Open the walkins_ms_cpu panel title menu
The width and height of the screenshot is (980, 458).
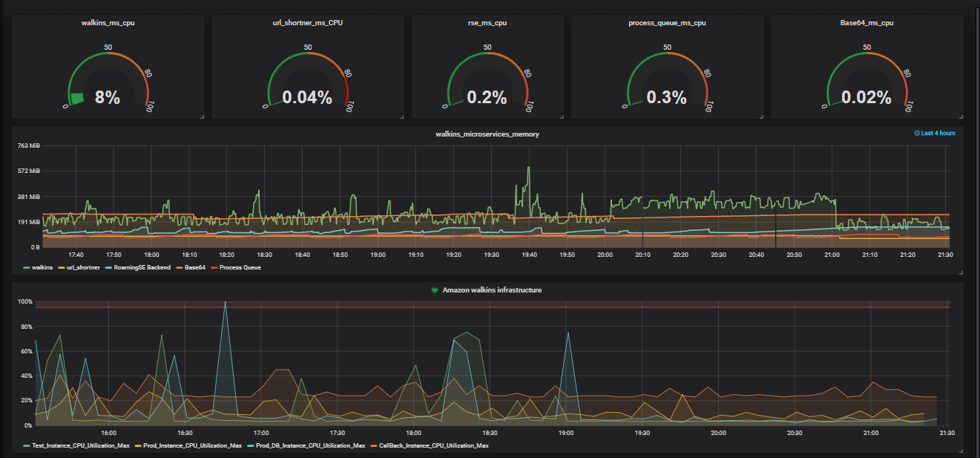[107, 23]
